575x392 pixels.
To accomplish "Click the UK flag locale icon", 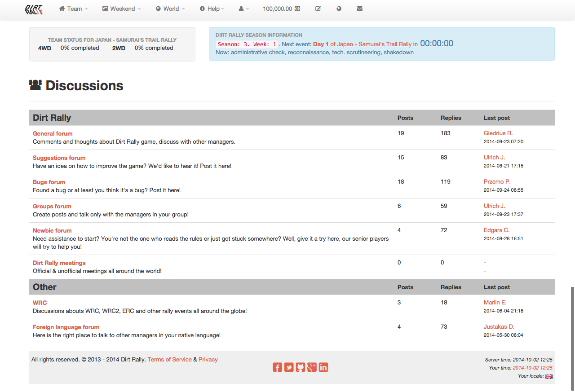I will [549, 376].
